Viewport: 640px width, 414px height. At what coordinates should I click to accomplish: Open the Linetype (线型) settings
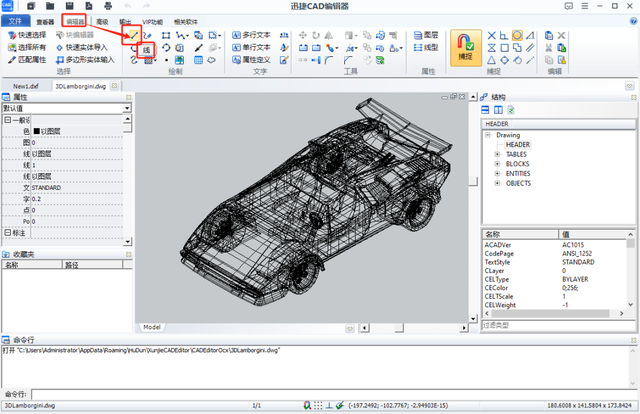click(x=426, y=47)
